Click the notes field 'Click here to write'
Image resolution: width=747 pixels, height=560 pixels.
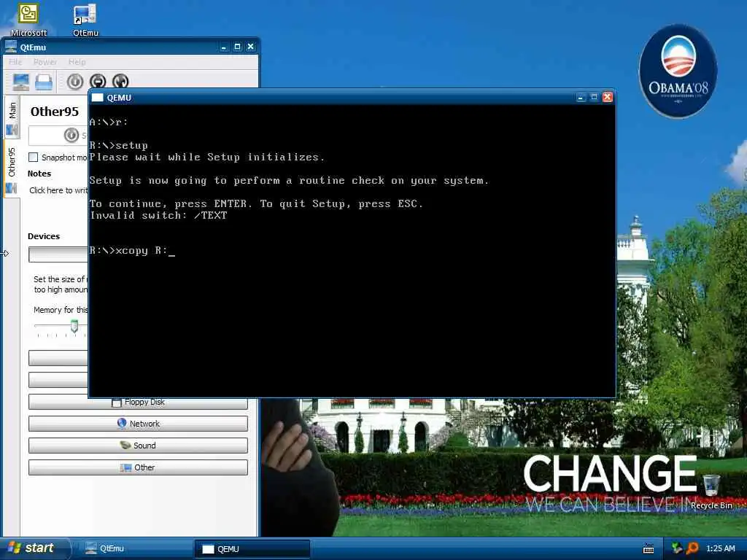tap(58, 190)
